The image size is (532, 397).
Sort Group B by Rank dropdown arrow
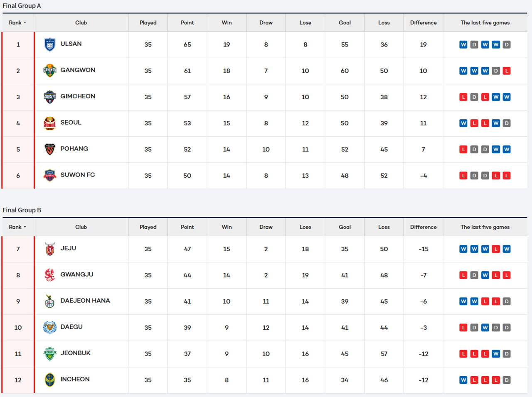[x=25, y=227]
